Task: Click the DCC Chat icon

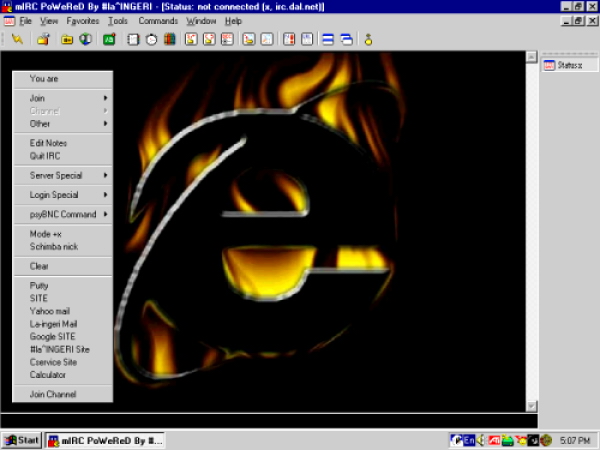Action: [209, 39]
